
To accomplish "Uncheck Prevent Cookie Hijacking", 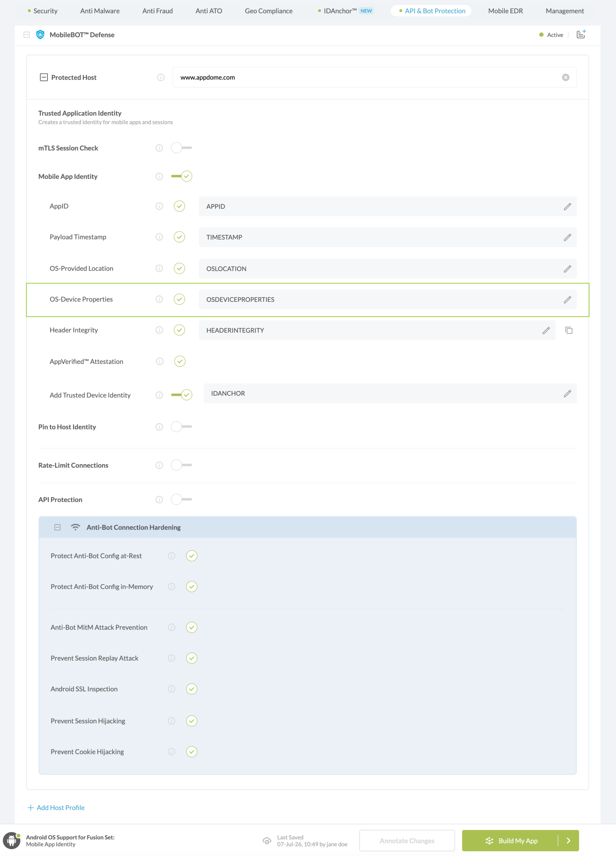I will [x=192, y=752].
